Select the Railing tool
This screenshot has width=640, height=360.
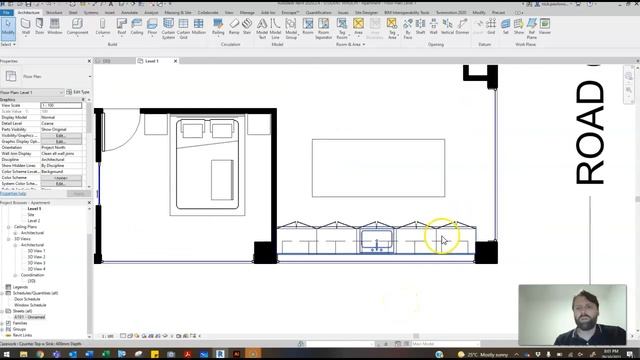(x=218, y=27)
